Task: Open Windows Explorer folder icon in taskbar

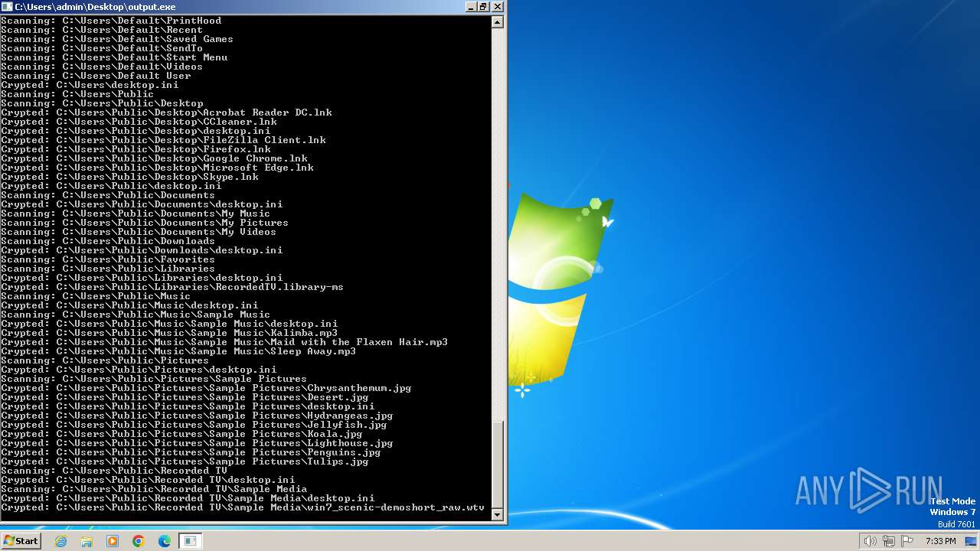Action: pos(87,541)
